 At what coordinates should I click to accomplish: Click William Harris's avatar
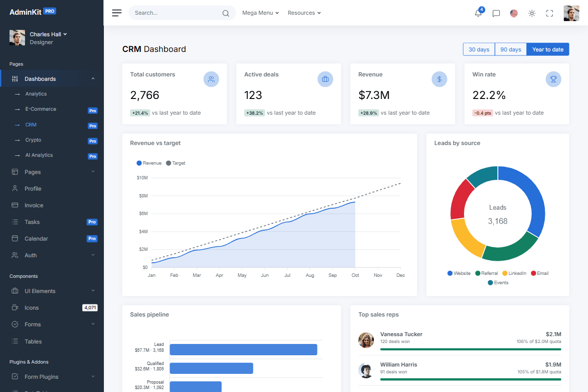click(x=366, y=370)
